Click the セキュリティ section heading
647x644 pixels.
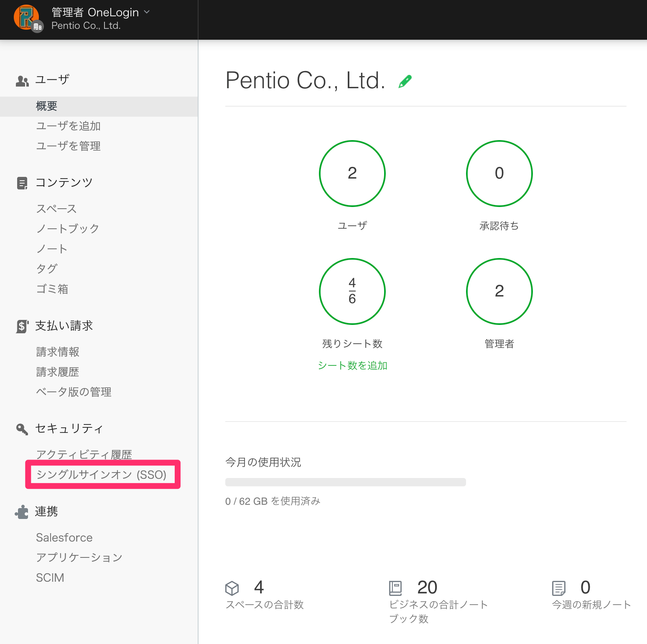(x=69, y=429)
